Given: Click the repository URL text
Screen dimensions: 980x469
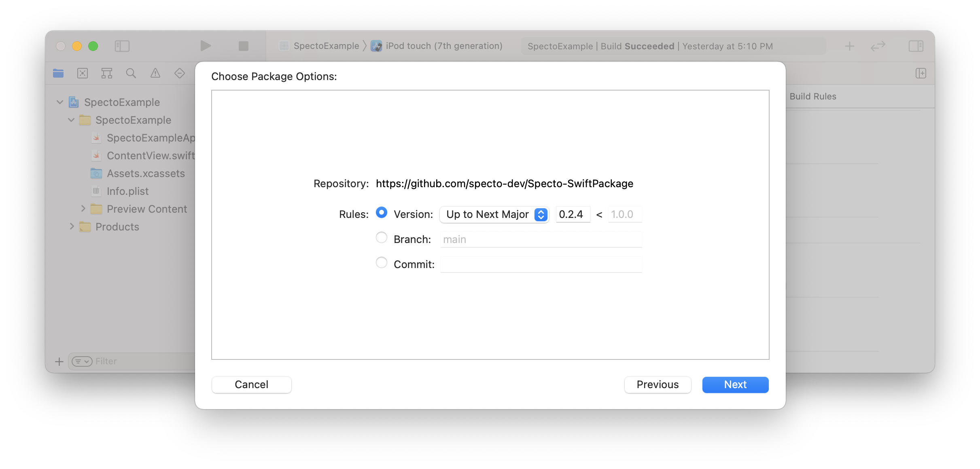Looking at the screenshot, I should 505,184.
